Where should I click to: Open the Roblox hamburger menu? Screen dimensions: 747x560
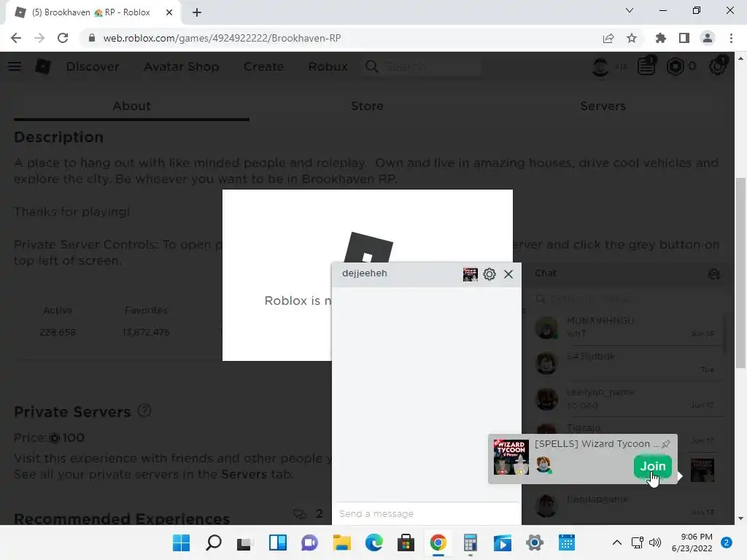coord(15,66)
